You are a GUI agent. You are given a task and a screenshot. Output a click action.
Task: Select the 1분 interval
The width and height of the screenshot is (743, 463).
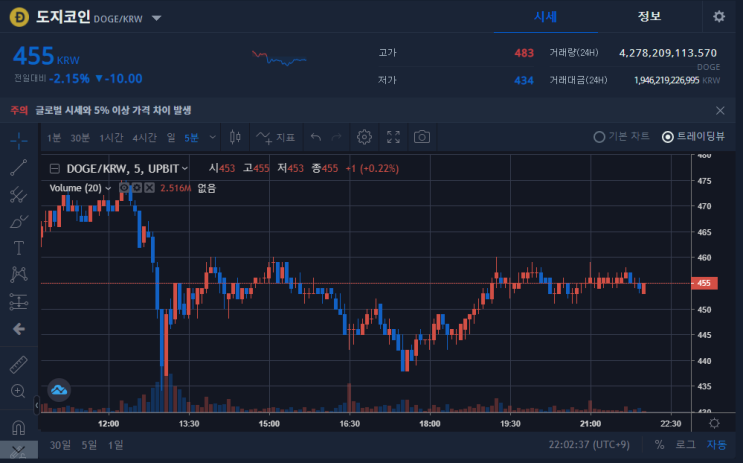(54, 138)
